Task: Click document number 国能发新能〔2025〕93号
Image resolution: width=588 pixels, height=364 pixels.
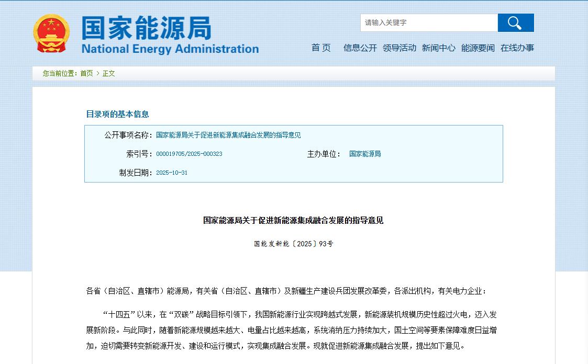Action: coord(293,244)
